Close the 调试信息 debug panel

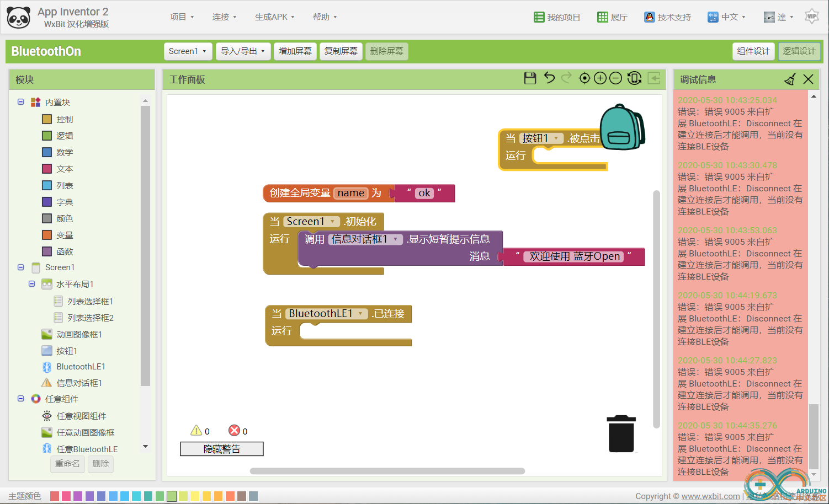809,79
